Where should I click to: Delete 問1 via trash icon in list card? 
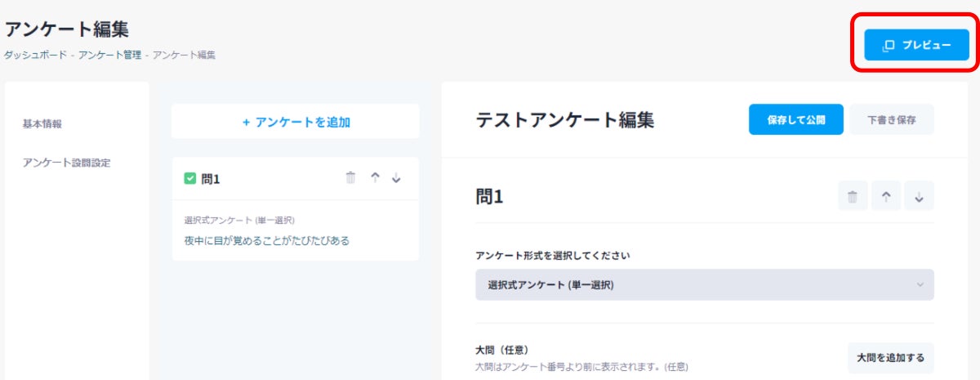tap(351, 178)
